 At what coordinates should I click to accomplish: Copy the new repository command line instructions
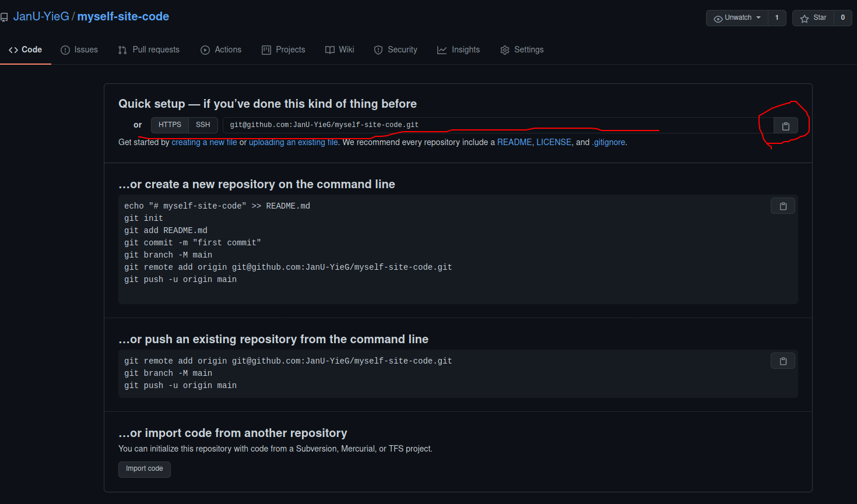782,205
